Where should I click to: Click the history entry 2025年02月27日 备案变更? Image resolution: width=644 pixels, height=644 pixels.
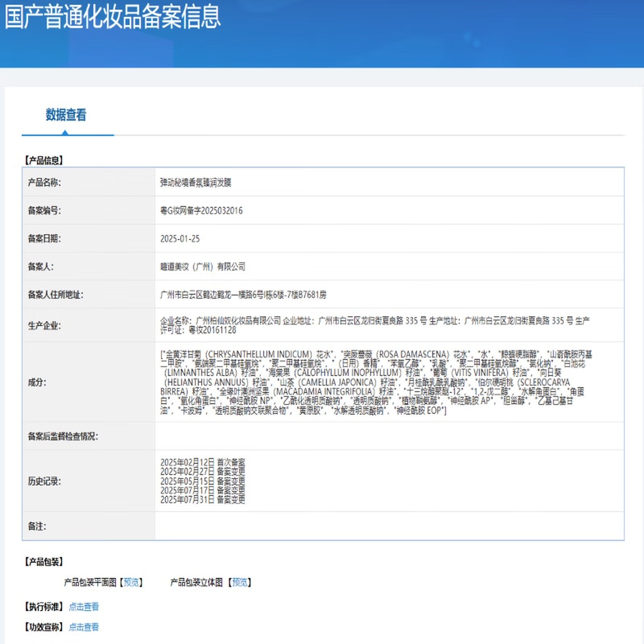[203, 471]
